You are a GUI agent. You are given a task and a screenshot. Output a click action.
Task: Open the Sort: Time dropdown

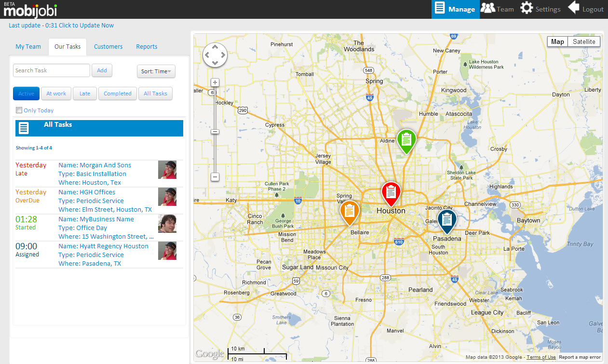coord(156,71)
